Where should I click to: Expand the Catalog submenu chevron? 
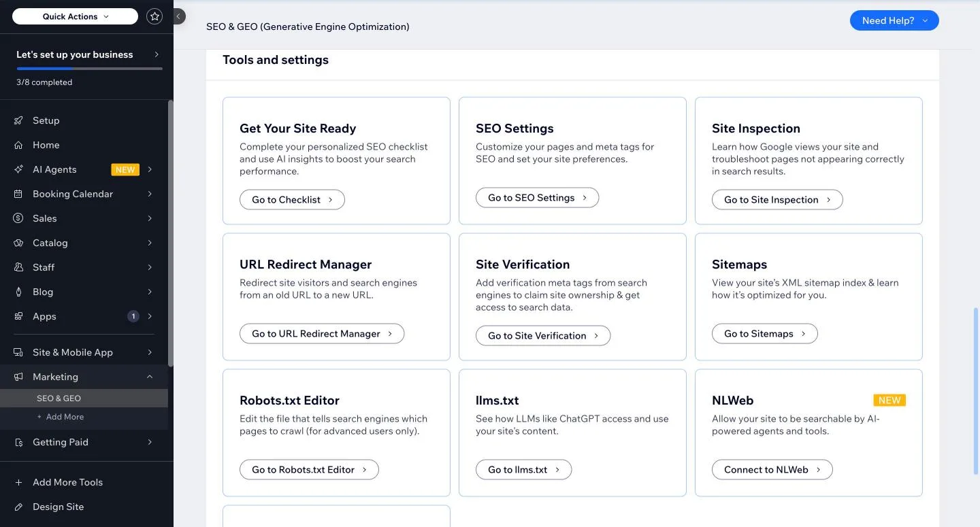point(150,243)
